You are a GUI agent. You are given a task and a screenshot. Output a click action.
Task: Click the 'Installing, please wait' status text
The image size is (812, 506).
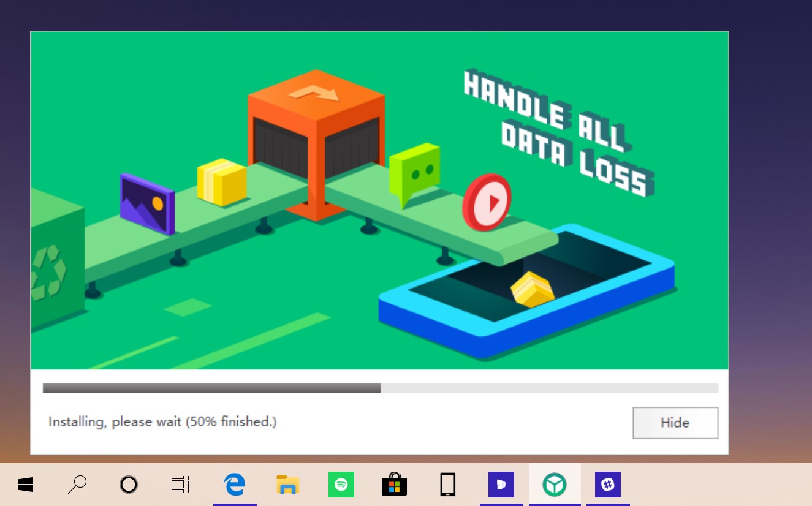(162, 422)
